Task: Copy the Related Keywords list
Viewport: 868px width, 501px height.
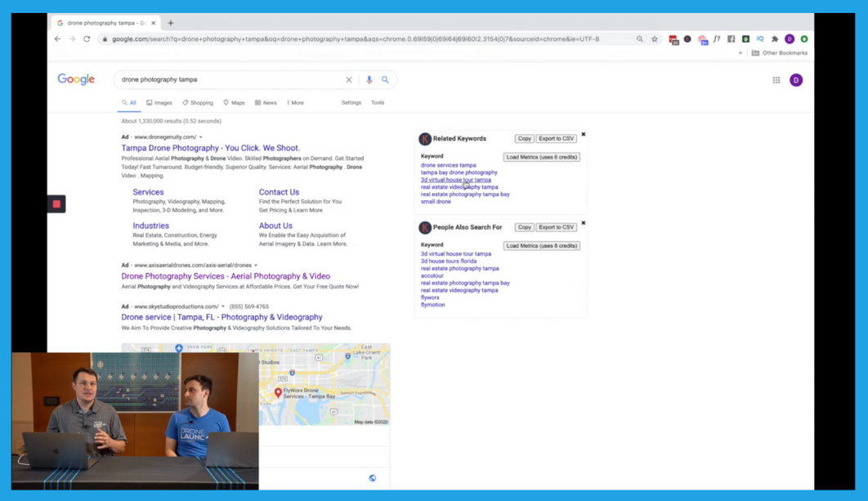Action: pos(524,138)
